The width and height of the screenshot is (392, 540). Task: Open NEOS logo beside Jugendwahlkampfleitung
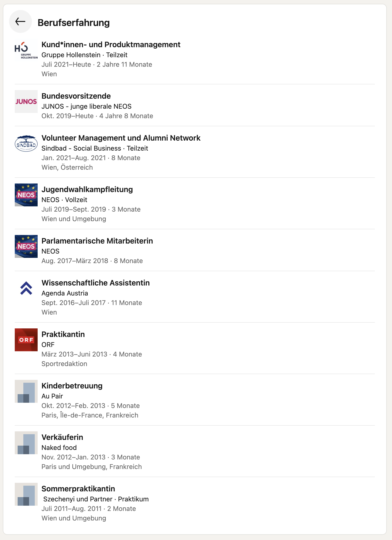(26, 195)
